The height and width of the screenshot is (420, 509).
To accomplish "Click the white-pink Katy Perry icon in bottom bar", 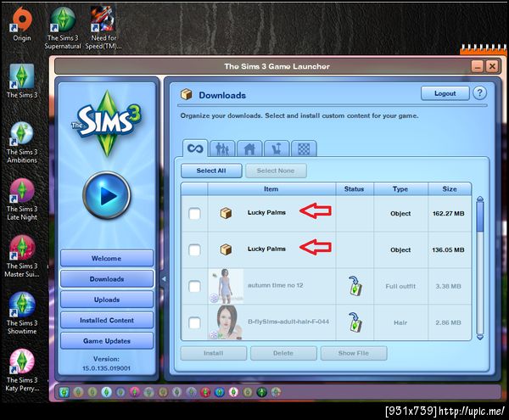I will coord(234,392).
